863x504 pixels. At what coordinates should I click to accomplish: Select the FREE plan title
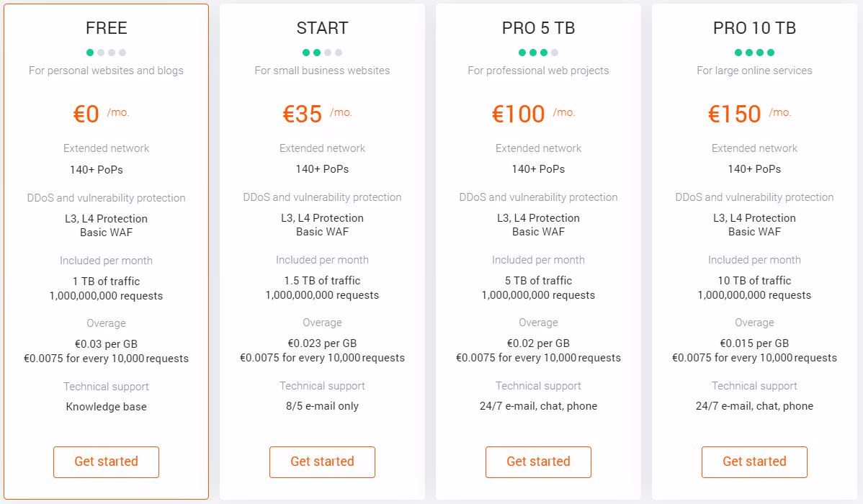[x=106, y=28]
